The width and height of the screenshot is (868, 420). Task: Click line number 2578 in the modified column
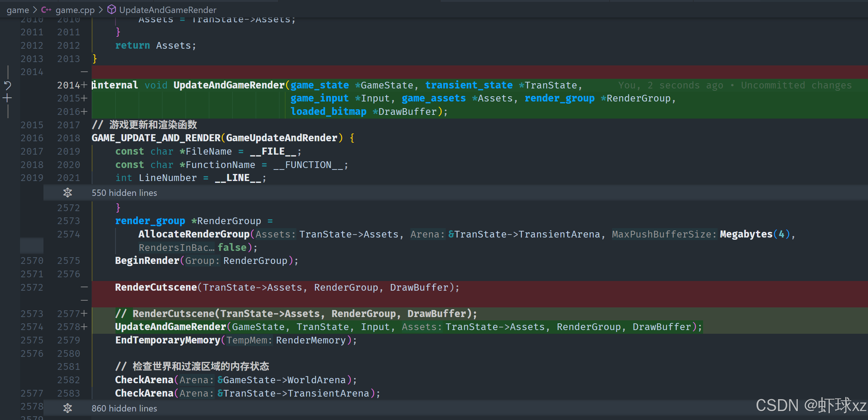(x=68, y=327)
